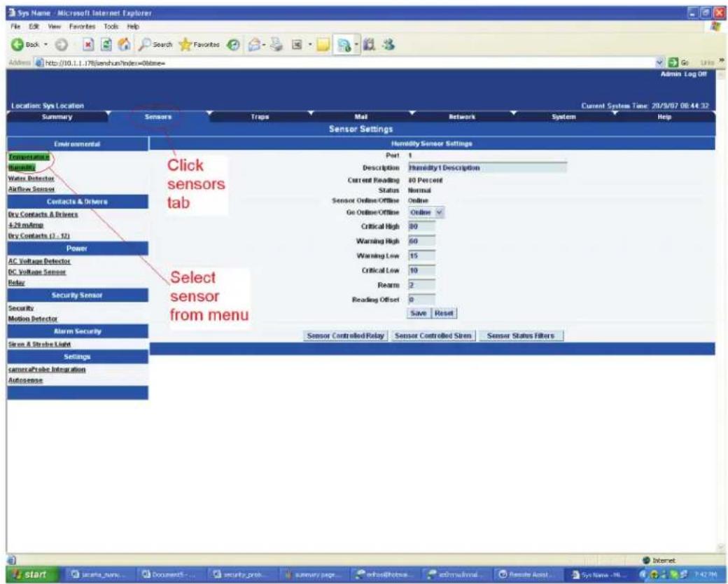Switch to the Mail tab
This screenshot has width=728, height=584.
pyautogui.click(x=361, y=117)
